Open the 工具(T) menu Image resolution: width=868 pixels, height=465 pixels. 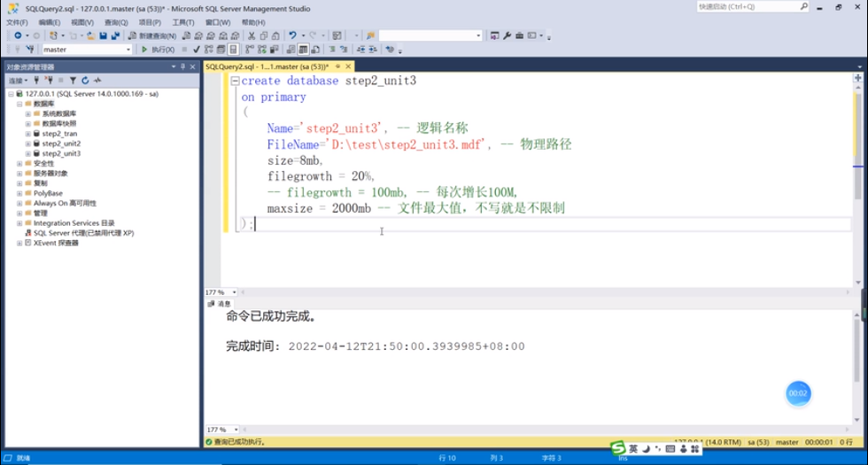183,22
